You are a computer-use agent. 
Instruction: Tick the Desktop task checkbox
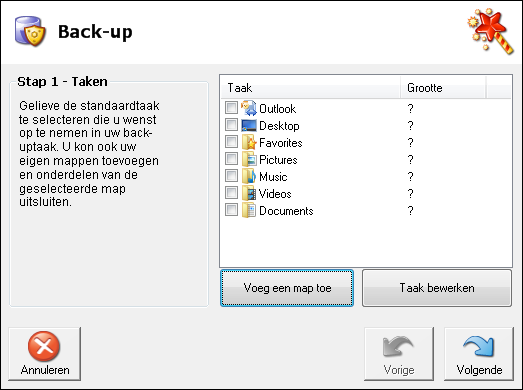coord(231,125)
